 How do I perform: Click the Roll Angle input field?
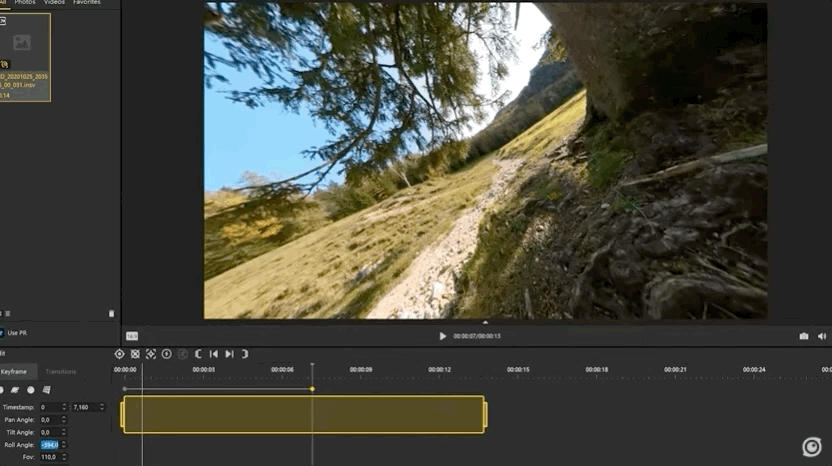[x=49, y=444]
